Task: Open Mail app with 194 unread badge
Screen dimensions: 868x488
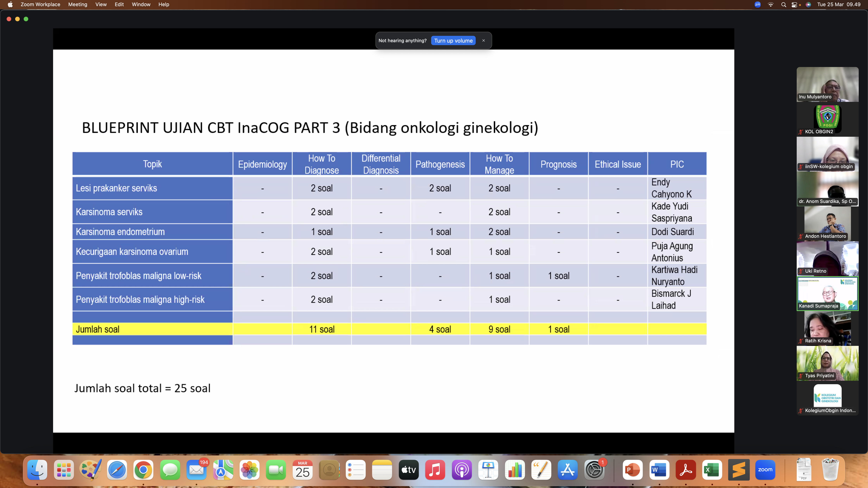Action: (x=196, y=469)
